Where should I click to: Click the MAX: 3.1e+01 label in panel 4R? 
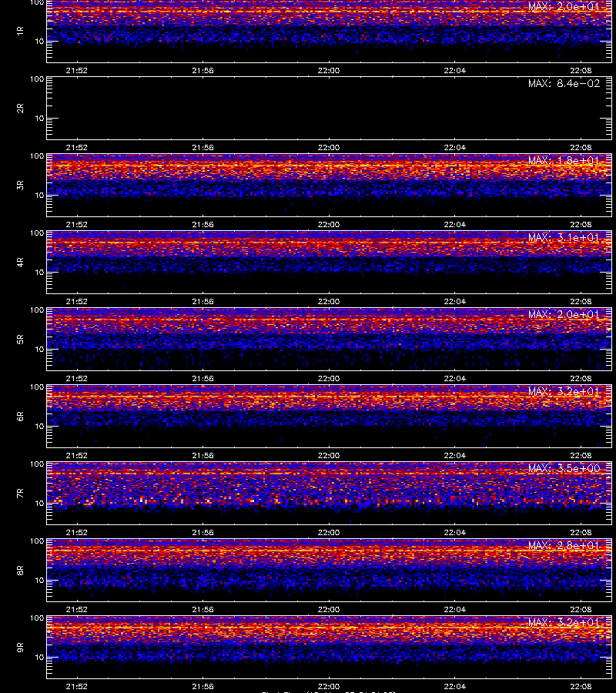(x=564, y=237)
